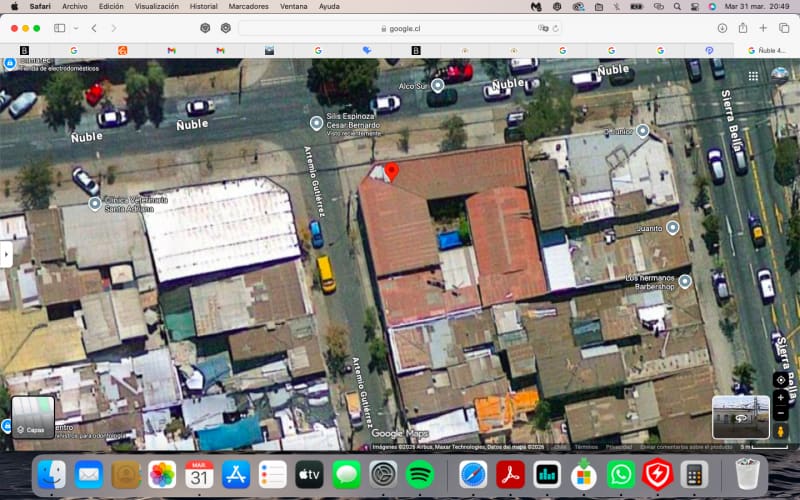Open the Street View preview thumbnail
Viewport: 800px width, 500px height.
coord(741,417)
